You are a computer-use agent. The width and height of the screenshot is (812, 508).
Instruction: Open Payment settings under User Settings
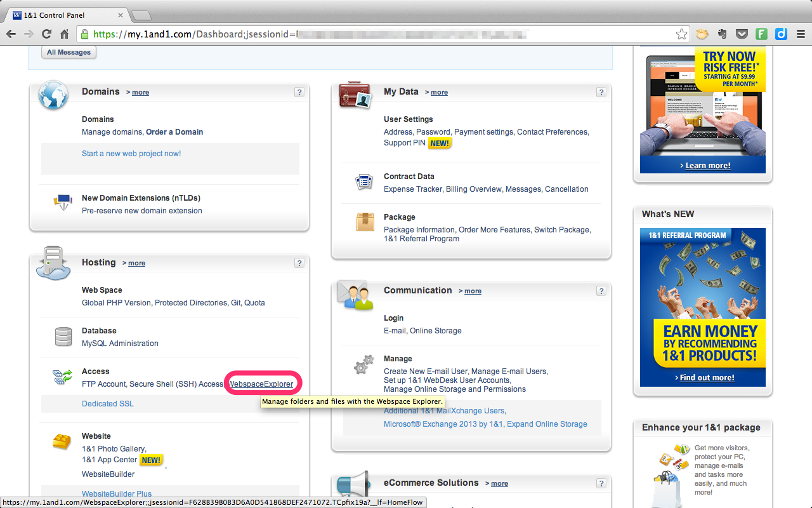[x=483, y=132]
